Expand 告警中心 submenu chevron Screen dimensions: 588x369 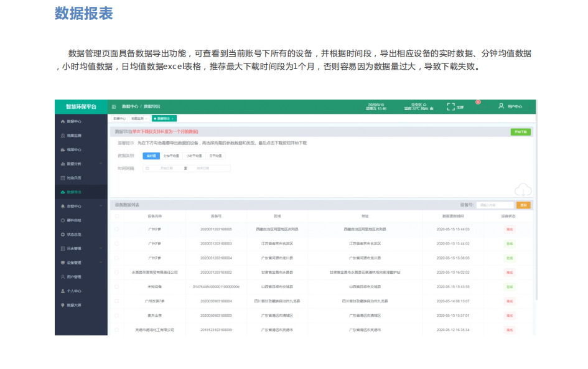pos(101,206)
